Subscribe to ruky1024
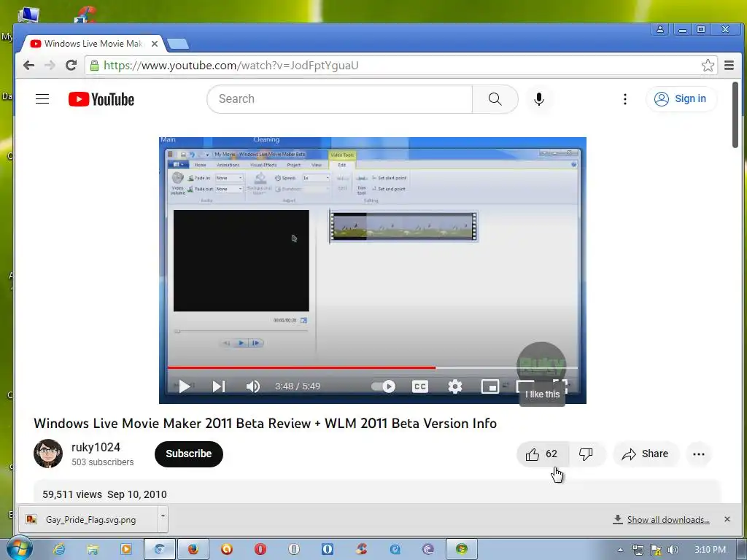Viewport: 747px width, 560px height. pyautogui.click(x=189, y=454)
